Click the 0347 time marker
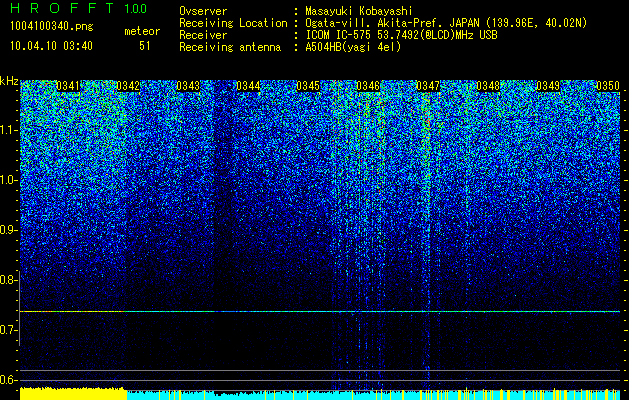The height and width of the screenshot is (400, 629). (x=428, y=86)
